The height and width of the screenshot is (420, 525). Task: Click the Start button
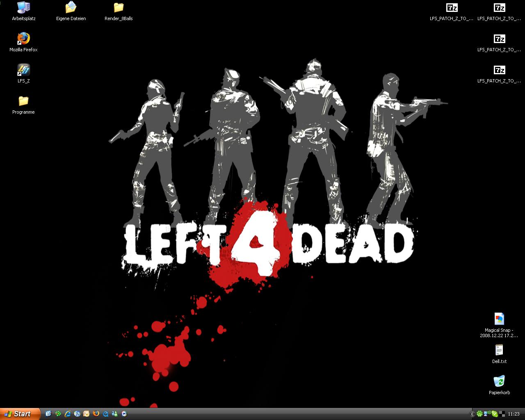20,414
